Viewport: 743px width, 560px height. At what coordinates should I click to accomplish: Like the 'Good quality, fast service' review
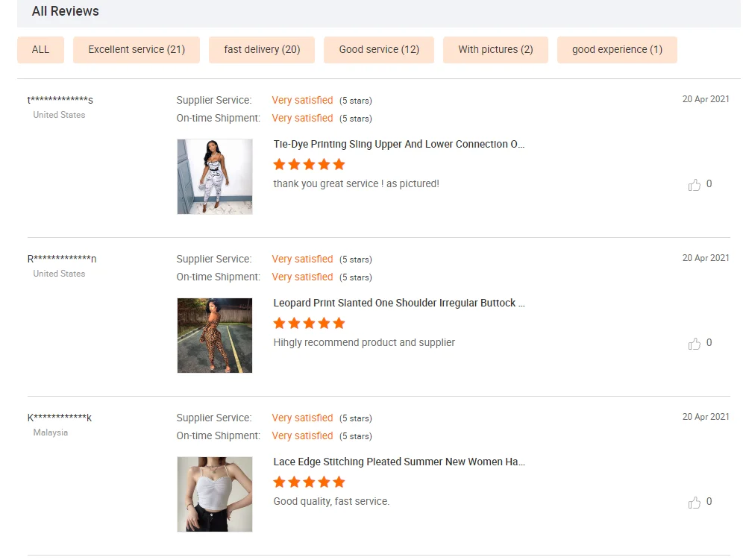[x=695, y=502]
